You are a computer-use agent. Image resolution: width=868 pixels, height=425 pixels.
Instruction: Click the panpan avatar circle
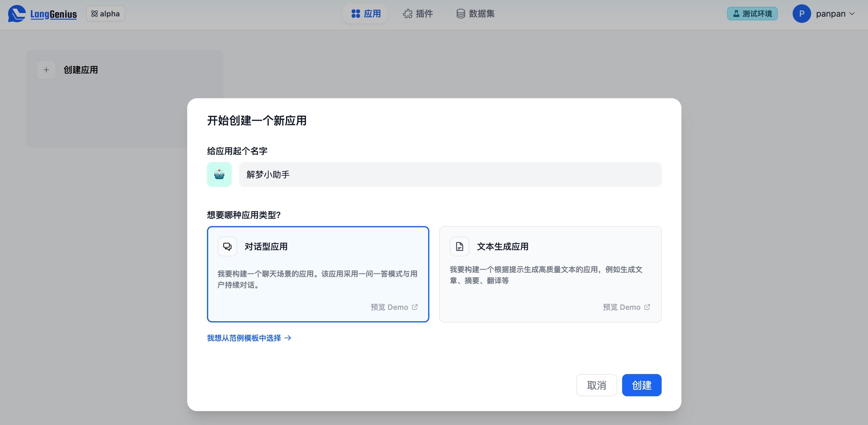802,14
